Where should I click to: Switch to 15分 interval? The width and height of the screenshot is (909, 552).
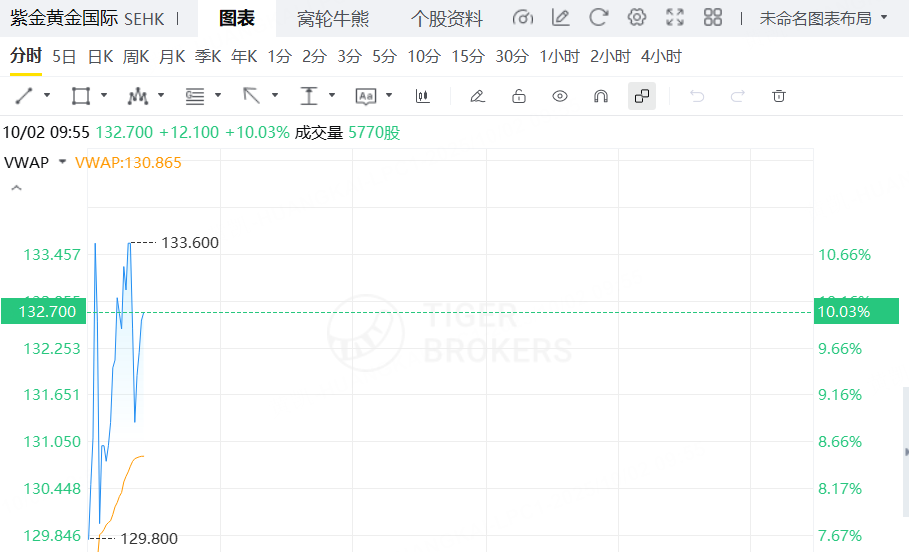pos(467,57)
